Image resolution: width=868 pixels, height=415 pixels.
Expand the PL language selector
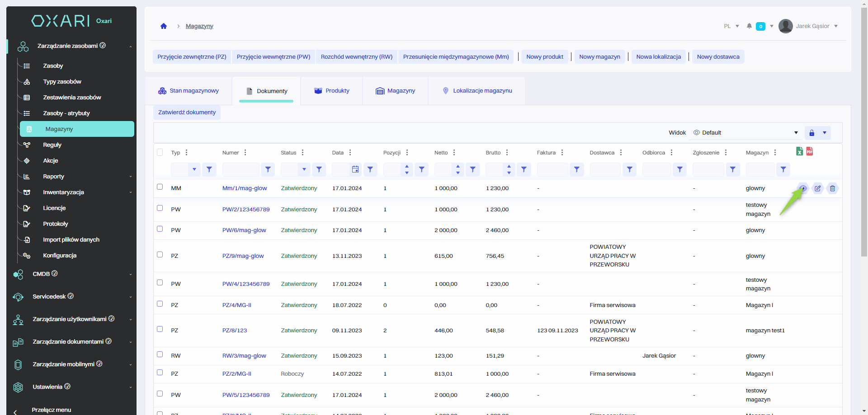pos(731,26)
